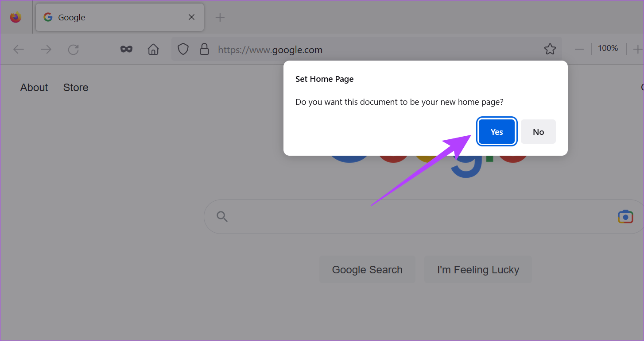The width and height of the screenshot is (644, 341).
Task: Click the zoom out minus button
Action: click(x=579, y=49)
